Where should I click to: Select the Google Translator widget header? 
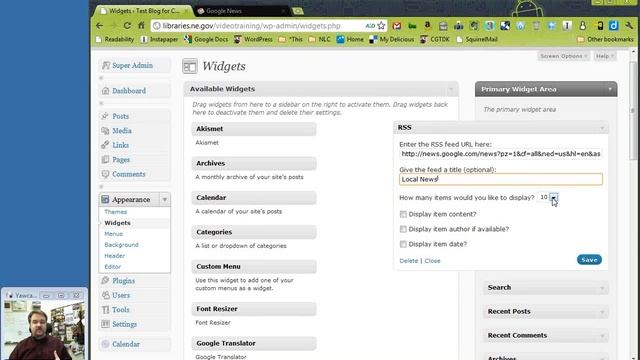(254, 343)
